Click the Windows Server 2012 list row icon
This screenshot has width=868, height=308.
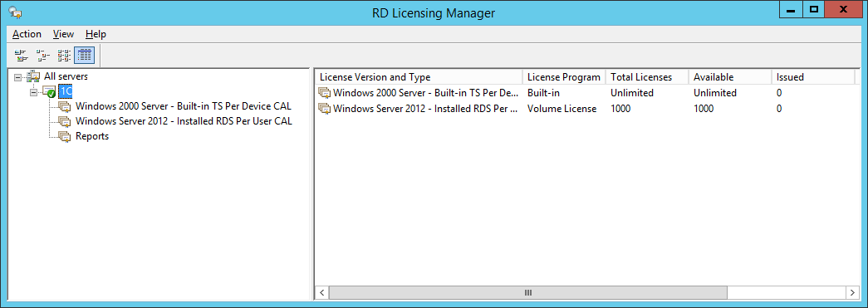(325, 109)
